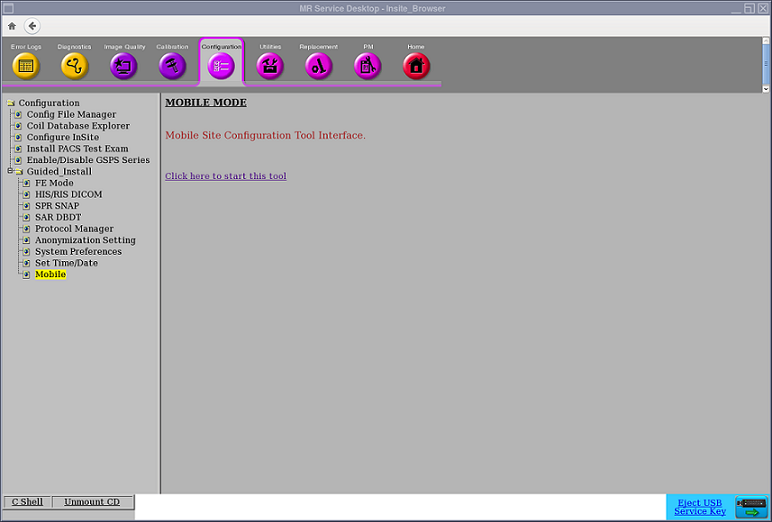Screen dimensions: 772x522
Task: Click the Utilities toolbar icon
Action: (270, 66)
